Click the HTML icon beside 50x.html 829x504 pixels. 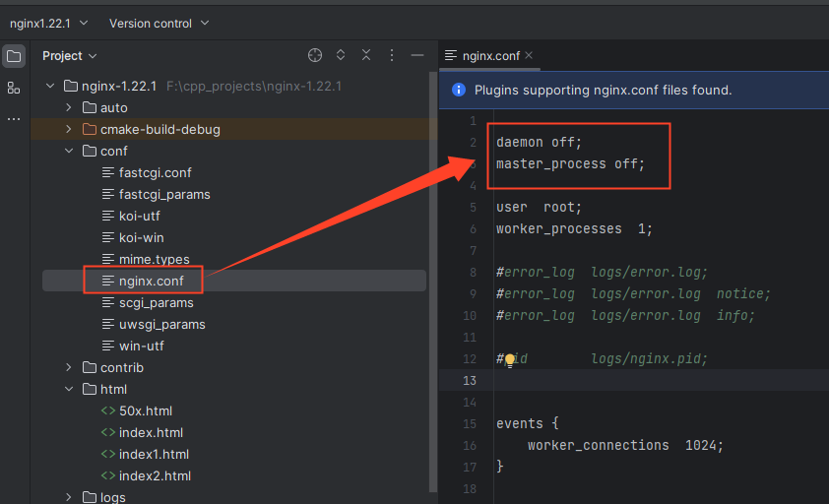click(108, 410)
